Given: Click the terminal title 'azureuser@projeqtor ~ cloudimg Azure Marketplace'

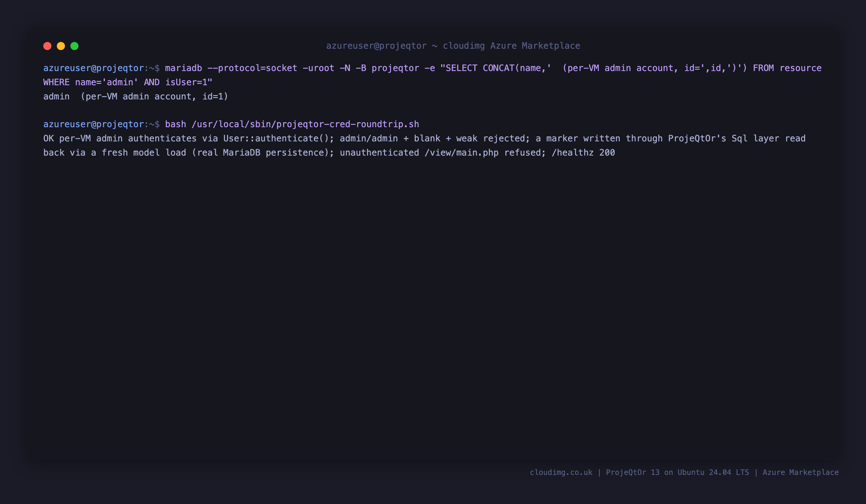Looking at the screenshot, I should pos(453,46).
